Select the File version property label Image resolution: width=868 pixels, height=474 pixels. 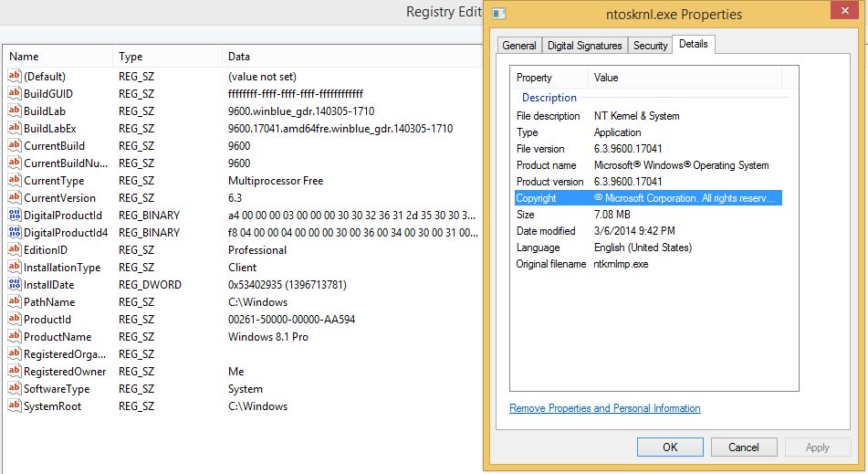[540, 148]
